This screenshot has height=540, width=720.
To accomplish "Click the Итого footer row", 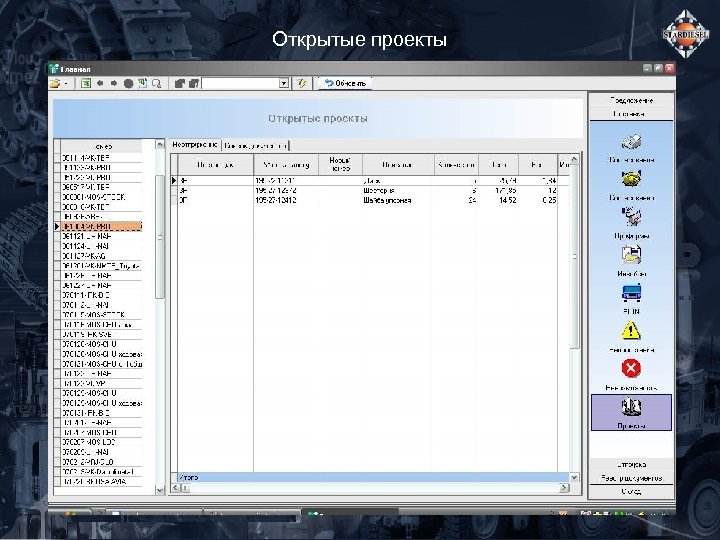I will pos(370,477).
